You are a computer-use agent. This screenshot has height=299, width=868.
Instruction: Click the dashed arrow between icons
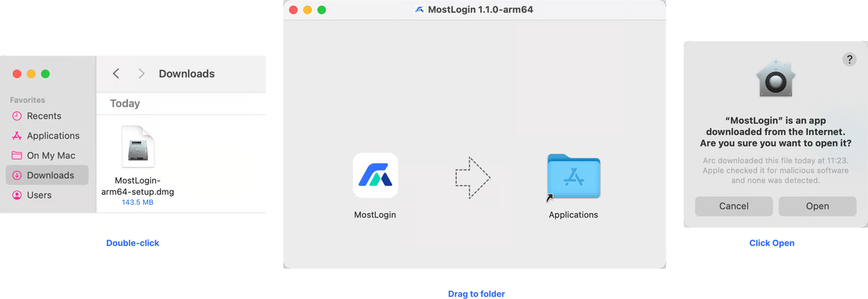(473, 177)
